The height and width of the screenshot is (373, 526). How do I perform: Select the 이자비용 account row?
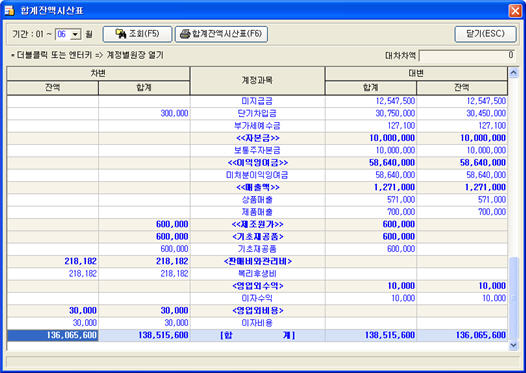tap(257, 323)
